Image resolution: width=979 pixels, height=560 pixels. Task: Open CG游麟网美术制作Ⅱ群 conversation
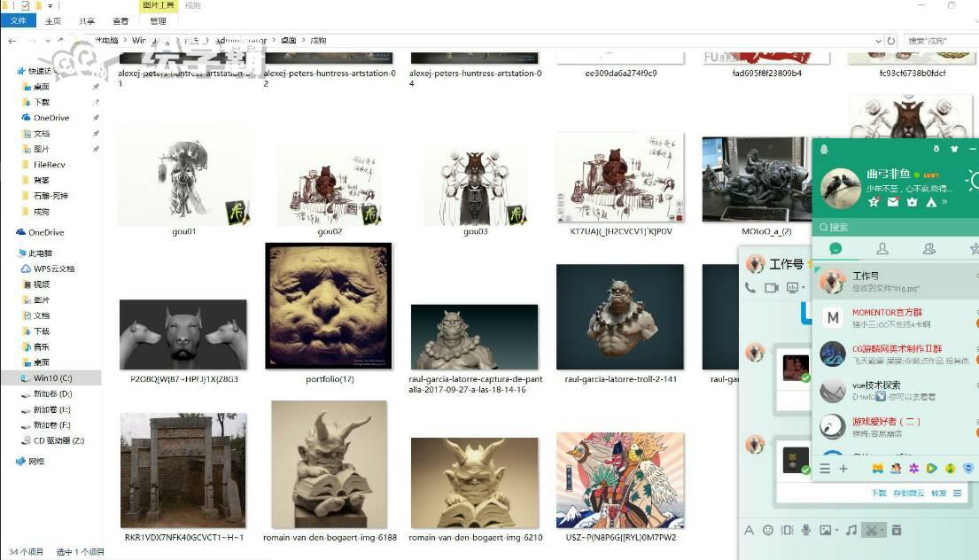(896, 354)
